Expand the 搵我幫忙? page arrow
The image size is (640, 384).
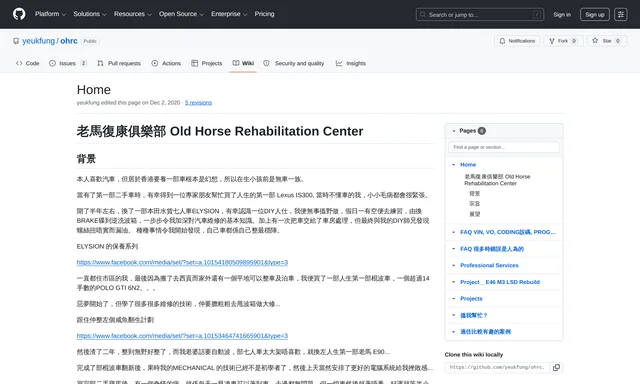[x=453, y=315]
